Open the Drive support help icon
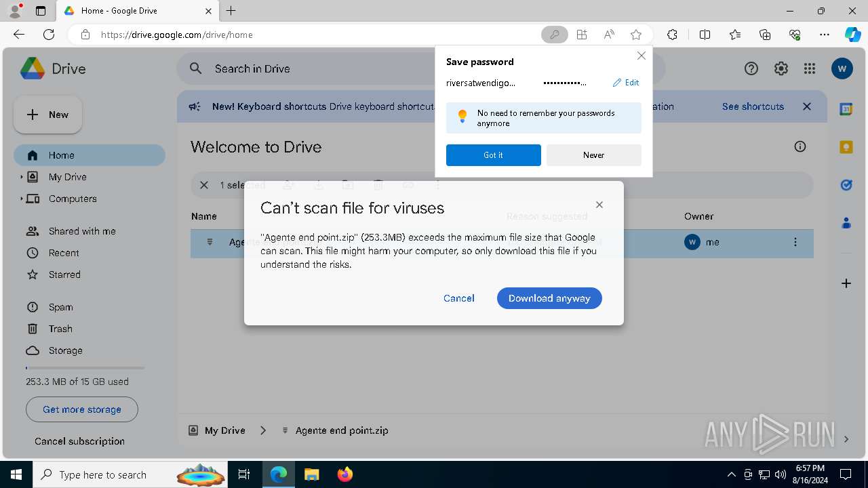The image size is (868, 488). click(751, 68)
